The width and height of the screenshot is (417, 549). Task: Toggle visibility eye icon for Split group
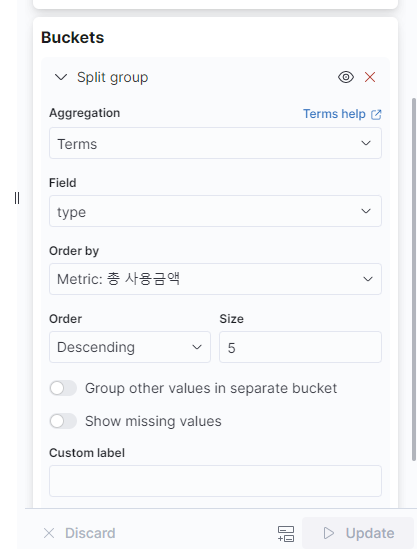click(x=346, y=77)
